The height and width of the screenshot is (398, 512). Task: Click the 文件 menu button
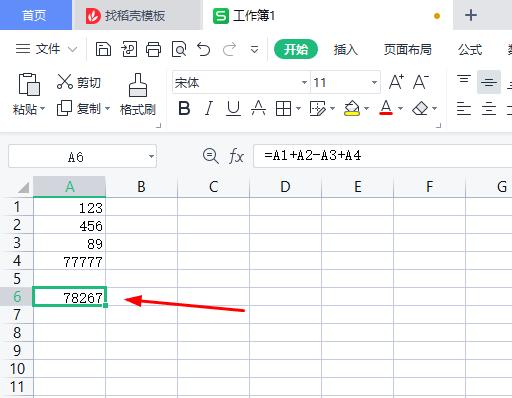click(46, 49)
